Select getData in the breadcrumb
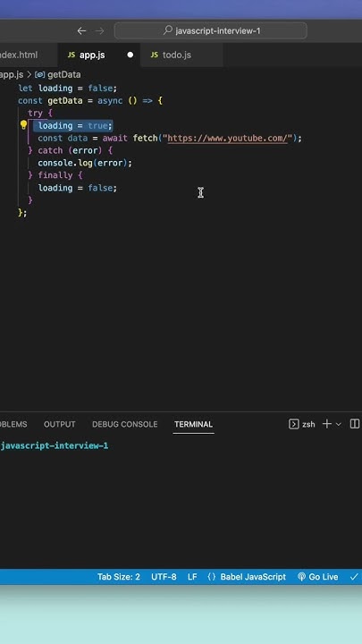 click(64, 75)
